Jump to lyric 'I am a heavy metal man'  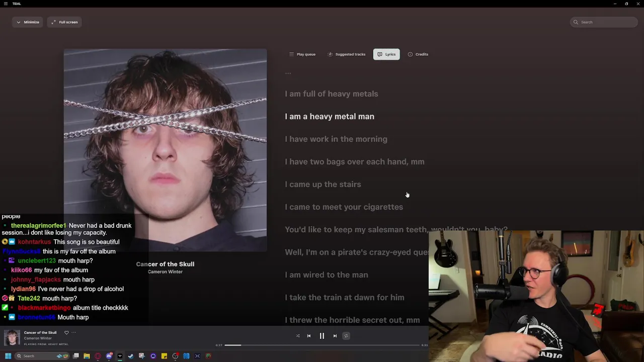330,117
